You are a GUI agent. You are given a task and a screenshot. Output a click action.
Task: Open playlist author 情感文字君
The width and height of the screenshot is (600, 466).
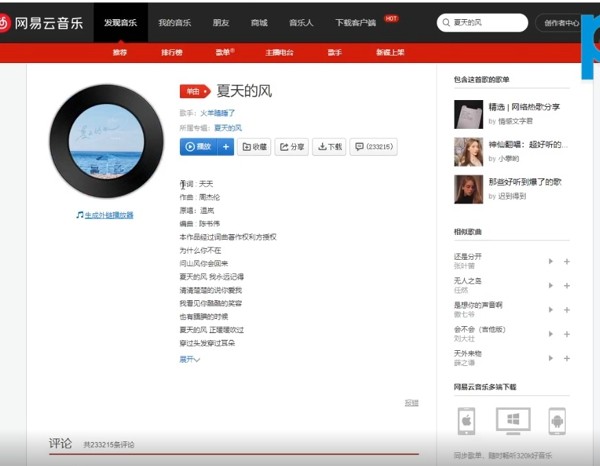(x=515, y=121)
